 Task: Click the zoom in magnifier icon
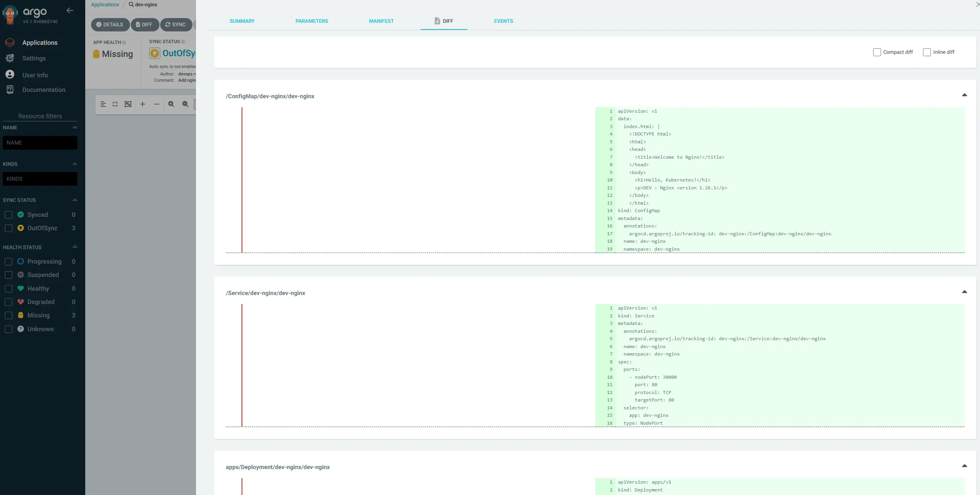point(171,104)
